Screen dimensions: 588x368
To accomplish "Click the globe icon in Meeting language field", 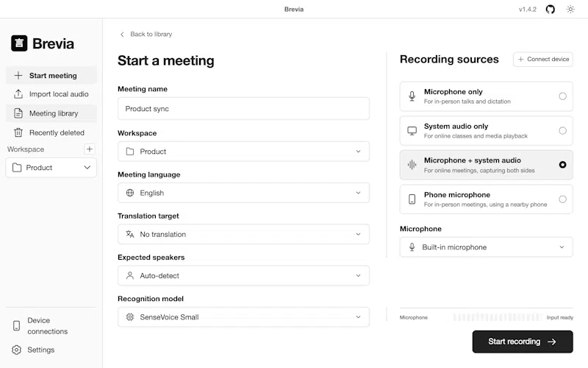I will (x=130, y=193).
